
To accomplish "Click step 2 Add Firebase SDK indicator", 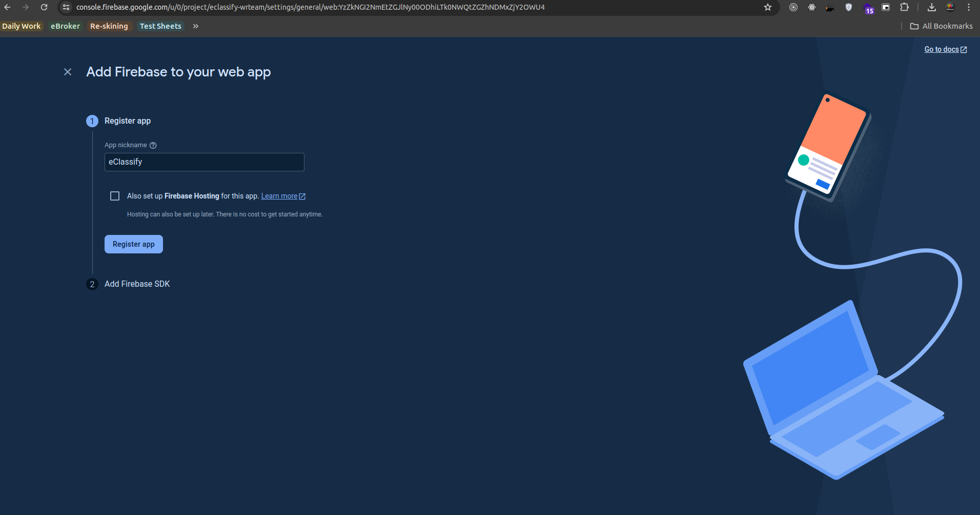I will [x=92, y=284].
